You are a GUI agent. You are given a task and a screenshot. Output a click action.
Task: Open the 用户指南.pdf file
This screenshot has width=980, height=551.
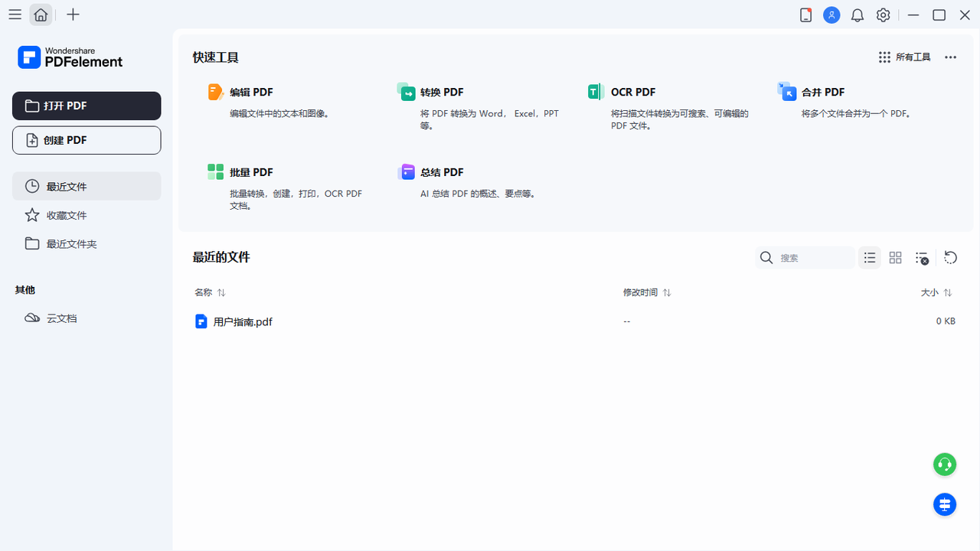[x=243, y=321]
